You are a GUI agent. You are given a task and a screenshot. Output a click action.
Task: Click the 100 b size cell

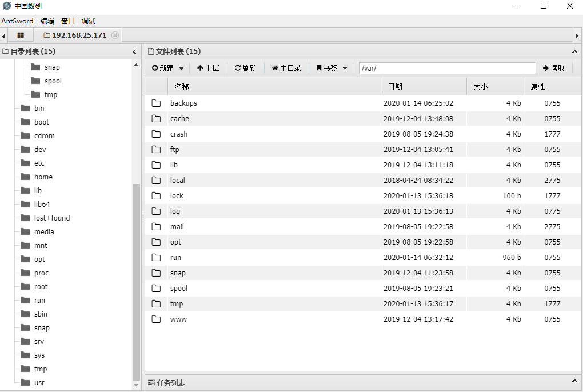[512, 196]
